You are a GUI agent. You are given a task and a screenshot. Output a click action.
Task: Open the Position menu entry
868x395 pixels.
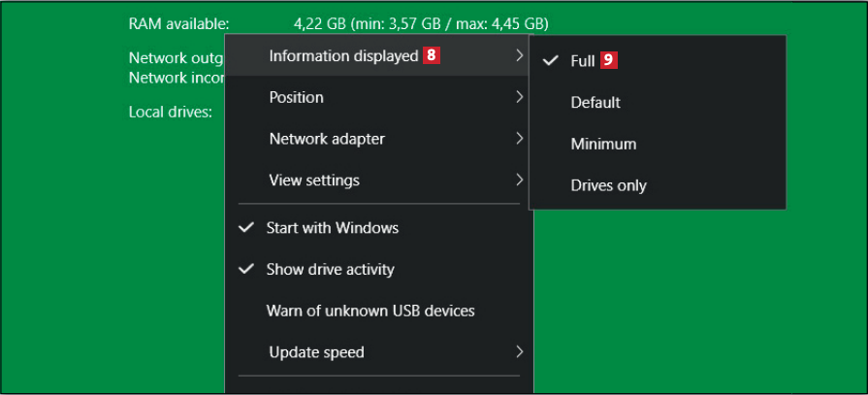[296, 97]
